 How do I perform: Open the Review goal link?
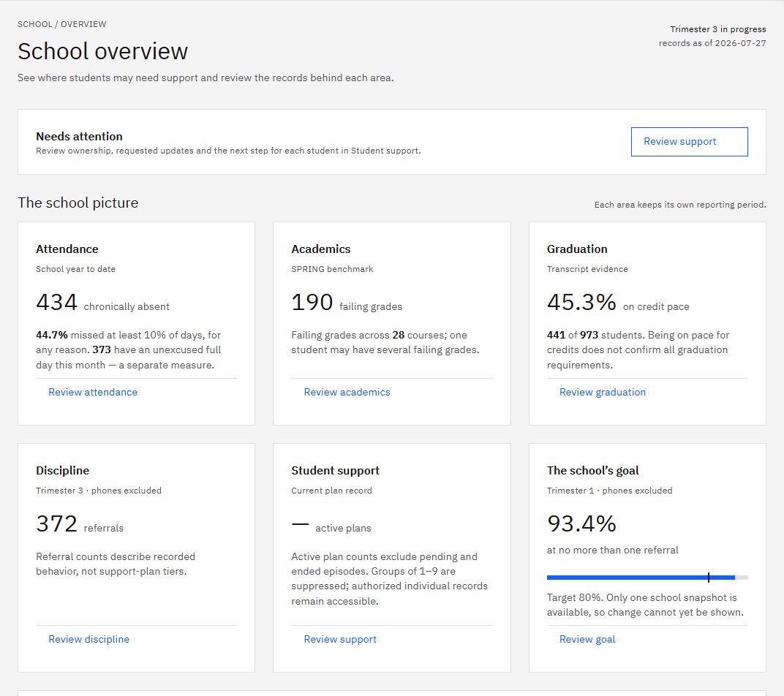click(x=587, y=639)
